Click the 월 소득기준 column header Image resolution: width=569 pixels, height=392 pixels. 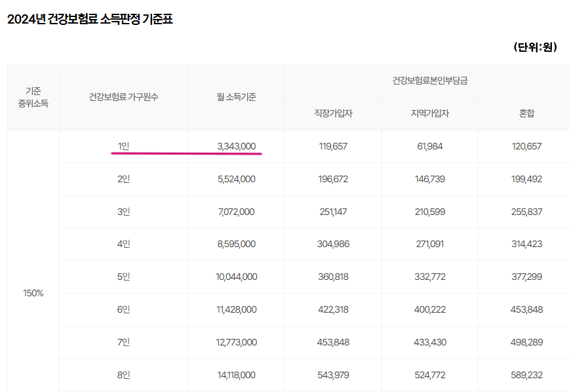(235, 96)
